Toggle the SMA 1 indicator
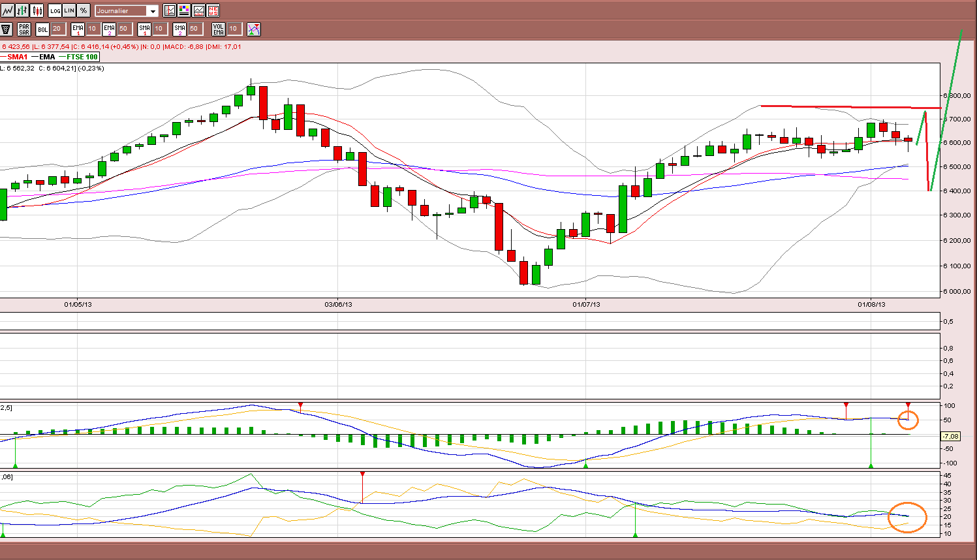The width and height of the screenshot is (977, 560). (x=144, y=29)
